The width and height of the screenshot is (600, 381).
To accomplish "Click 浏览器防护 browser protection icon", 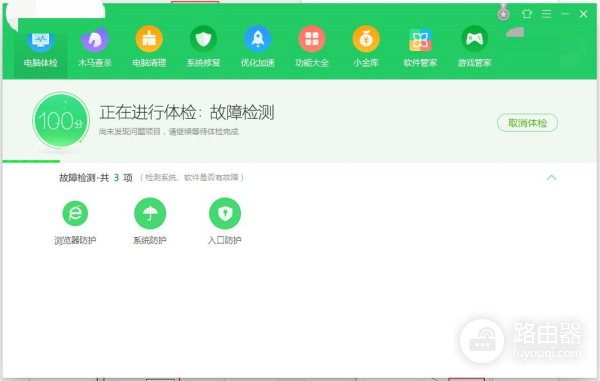I will pos(75,213).
